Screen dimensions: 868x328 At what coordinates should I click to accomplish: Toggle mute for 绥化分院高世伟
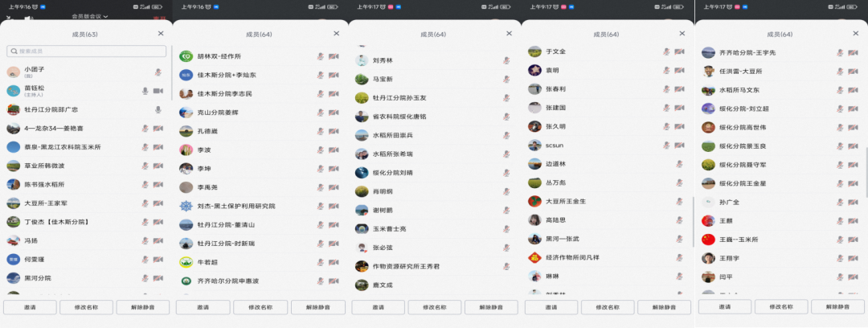pos(841,128)
